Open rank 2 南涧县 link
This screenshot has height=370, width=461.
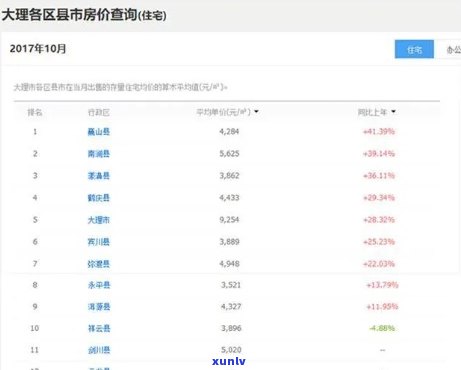pyautogui.click(x=99, y=154)
